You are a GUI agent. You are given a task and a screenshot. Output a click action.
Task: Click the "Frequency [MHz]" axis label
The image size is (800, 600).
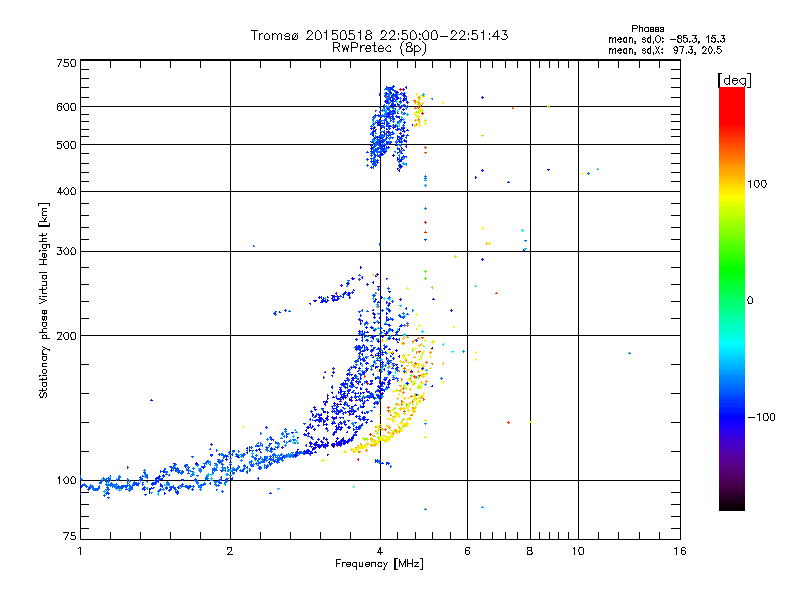pyautogui.click(x=379, y=564)
